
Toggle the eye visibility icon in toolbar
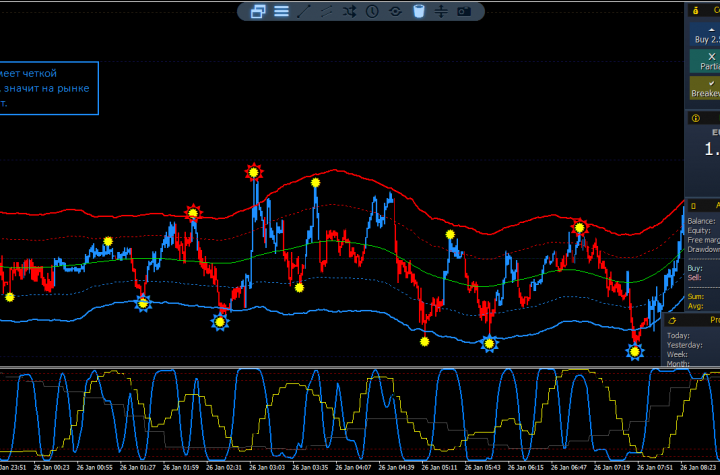[395, 12]
